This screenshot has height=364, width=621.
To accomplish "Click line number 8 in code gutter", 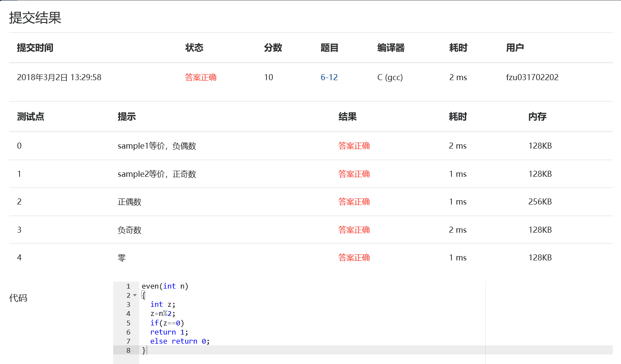I will [128, 350].
